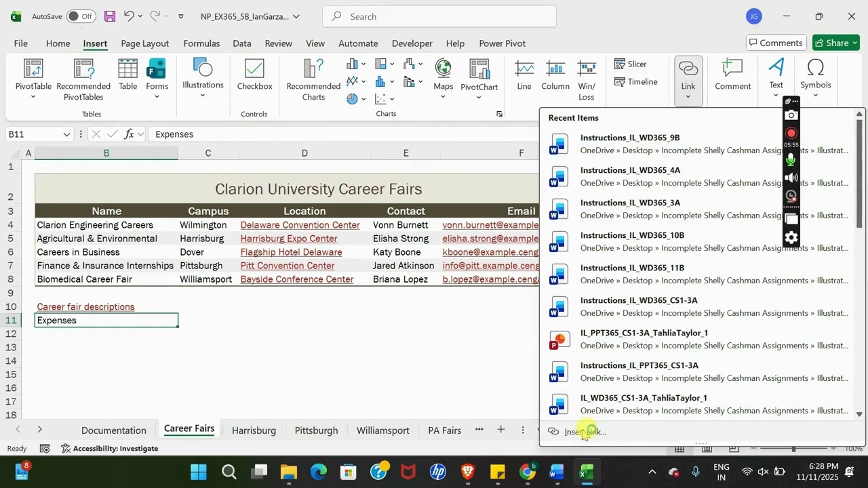This screenshot has width=868, height=488.
Task: Insert a Checkbox control
Action: pos(254,75)
